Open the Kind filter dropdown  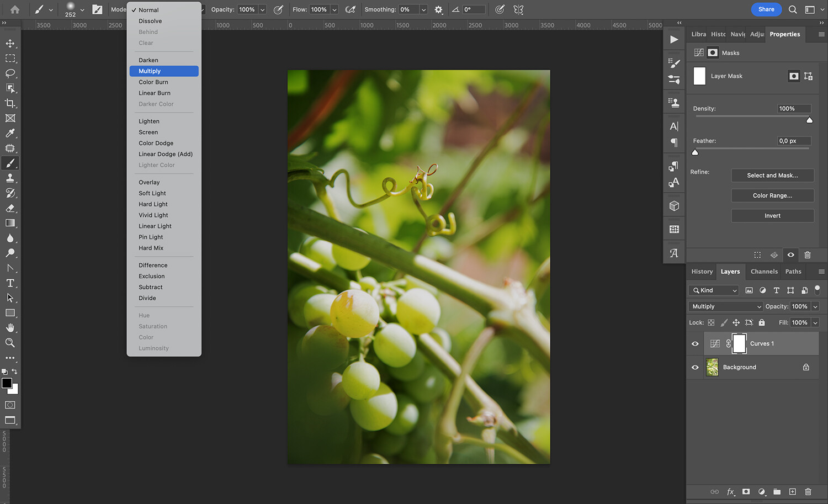[x=714, y=290]
